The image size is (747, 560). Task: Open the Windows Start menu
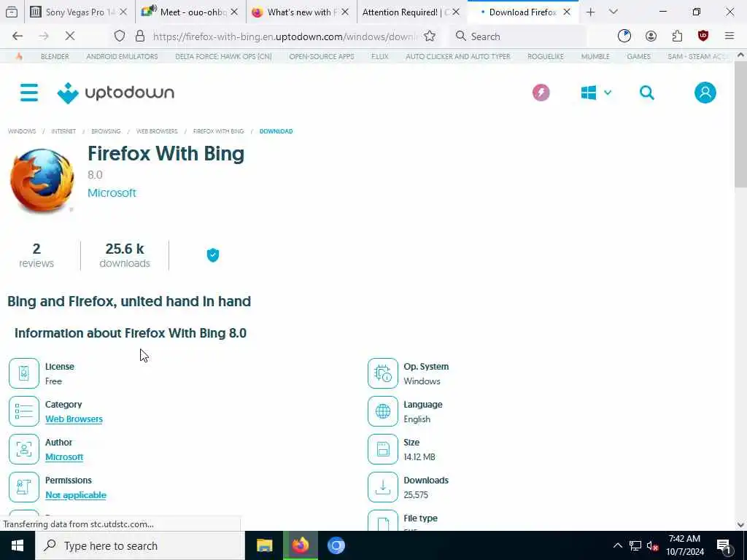[18, 545]
